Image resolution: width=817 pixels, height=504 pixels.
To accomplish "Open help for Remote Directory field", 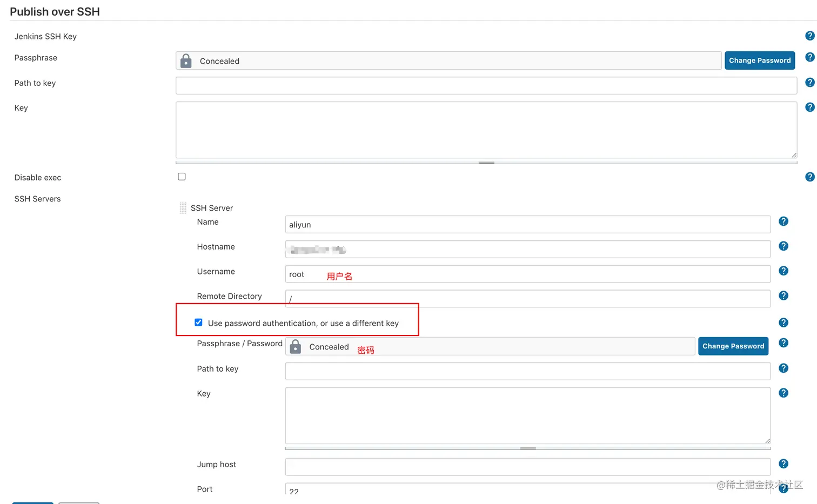I will point(783,295).
